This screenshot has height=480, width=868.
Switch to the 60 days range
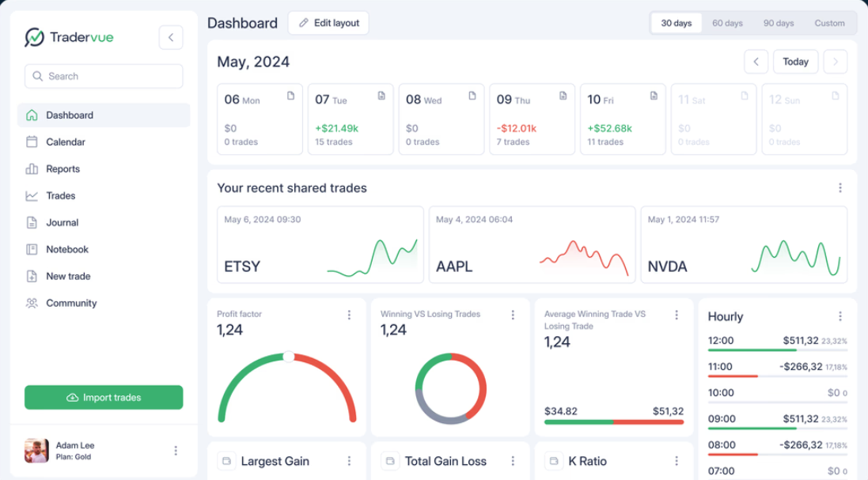coord(727,23)
